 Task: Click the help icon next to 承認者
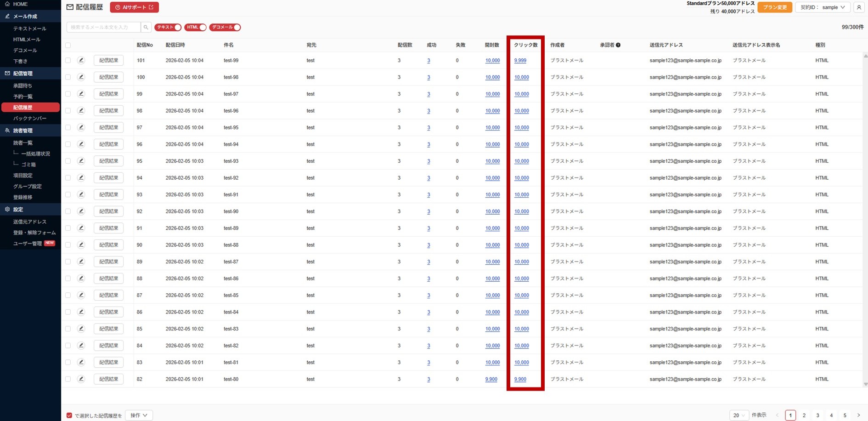[x=618, y=45]
